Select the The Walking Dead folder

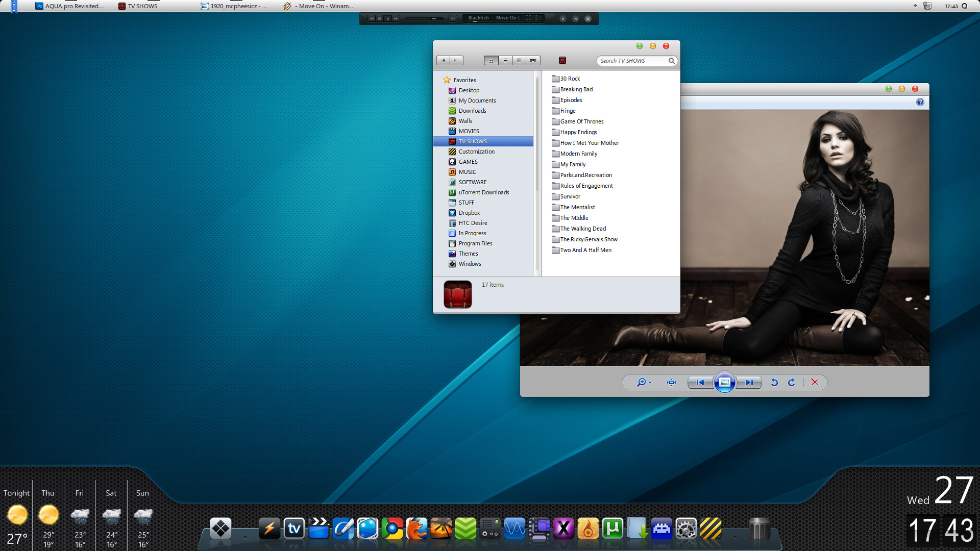point(579,229)
